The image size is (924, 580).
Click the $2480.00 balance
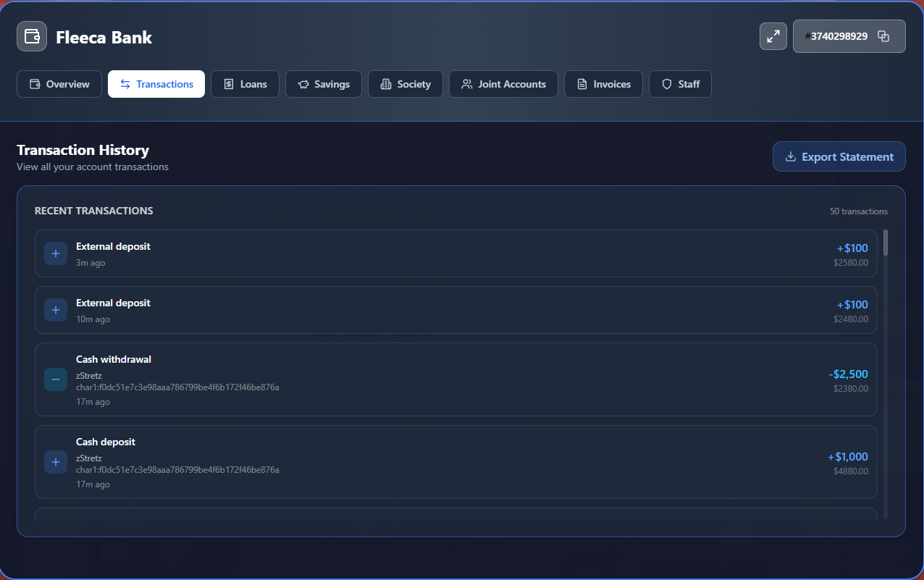click(851, 319)
